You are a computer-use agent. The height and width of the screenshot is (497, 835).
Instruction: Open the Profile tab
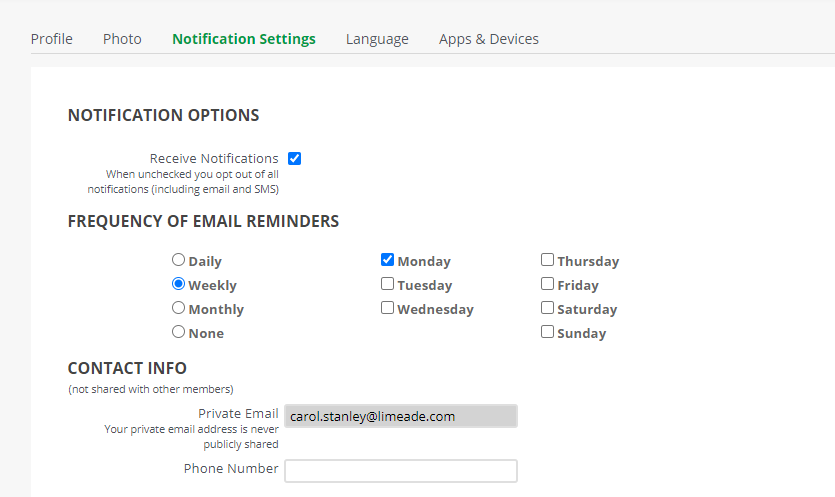pos(52,39)
